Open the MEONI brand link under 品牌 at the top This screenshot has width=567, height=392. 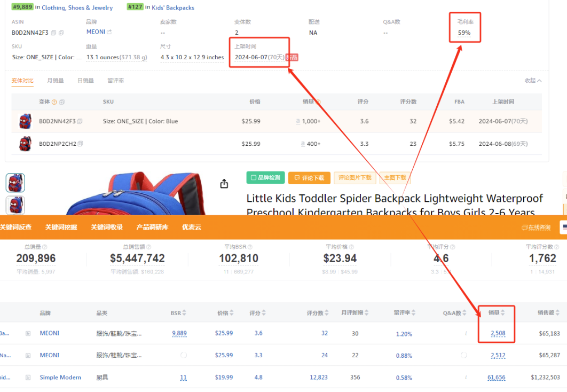pos(96,32)
